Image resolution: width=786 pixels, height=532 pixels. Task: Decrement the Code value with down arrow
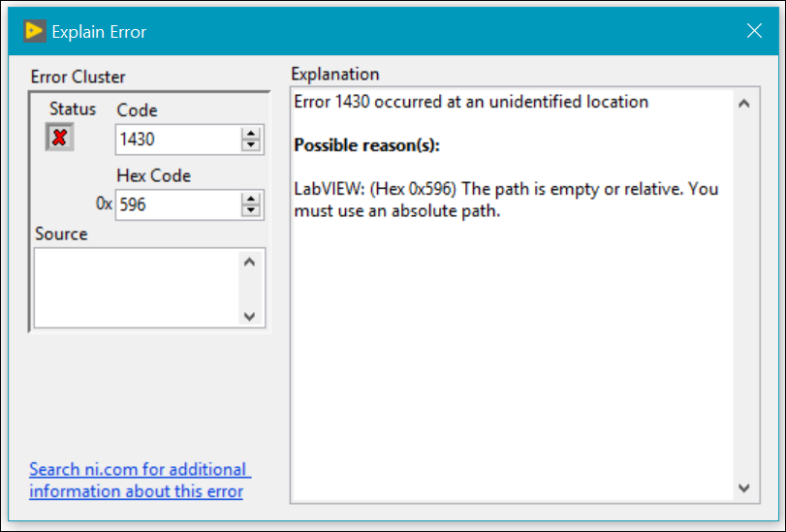click(x=251, y=145)
